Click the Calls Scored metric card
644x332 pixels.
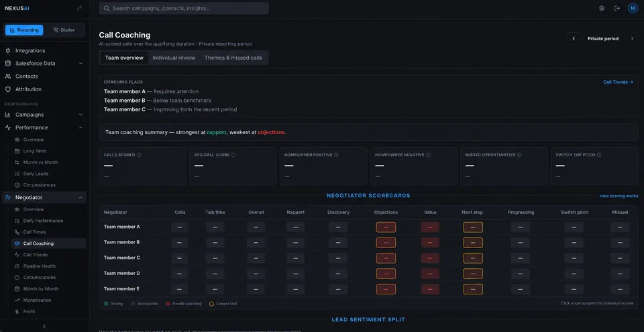(142, 166)
